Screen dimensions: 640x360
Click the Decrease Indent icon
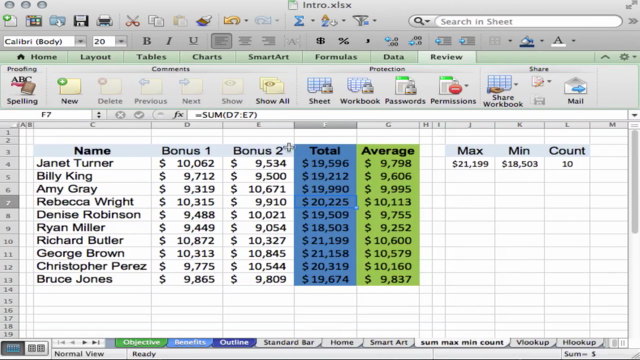(x=443, y=41)
